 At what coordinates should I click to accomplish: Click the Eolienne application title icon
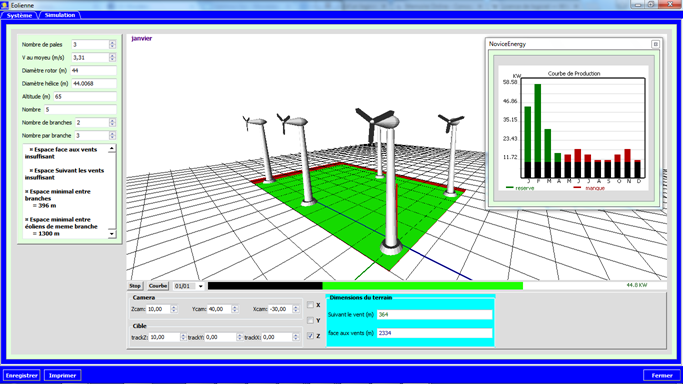[x=5, y=5]
